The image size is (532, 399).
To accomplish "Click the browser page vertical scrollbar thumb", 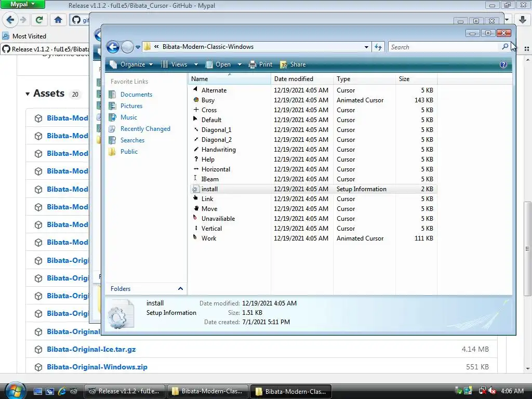I will point(527,249).
